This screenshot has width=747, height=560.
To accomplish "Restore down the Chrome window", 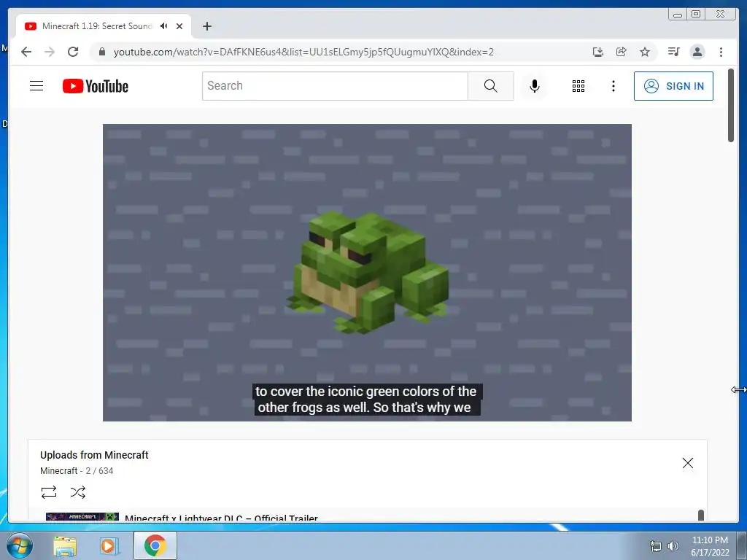I will (696, 14).
